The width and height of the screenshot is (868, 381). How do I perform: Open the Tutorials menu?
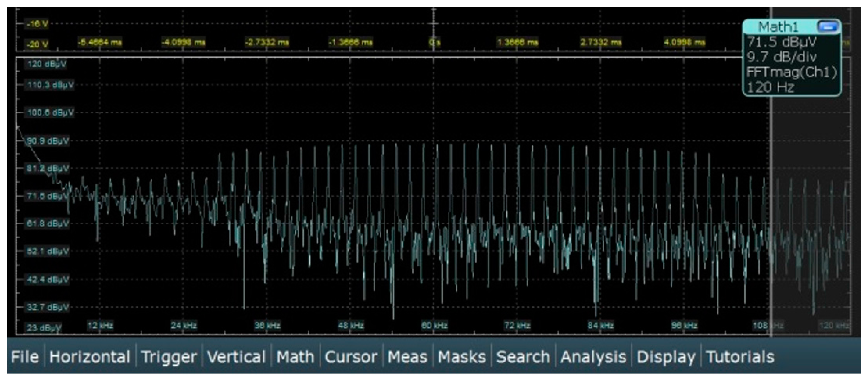coord(740,357)
